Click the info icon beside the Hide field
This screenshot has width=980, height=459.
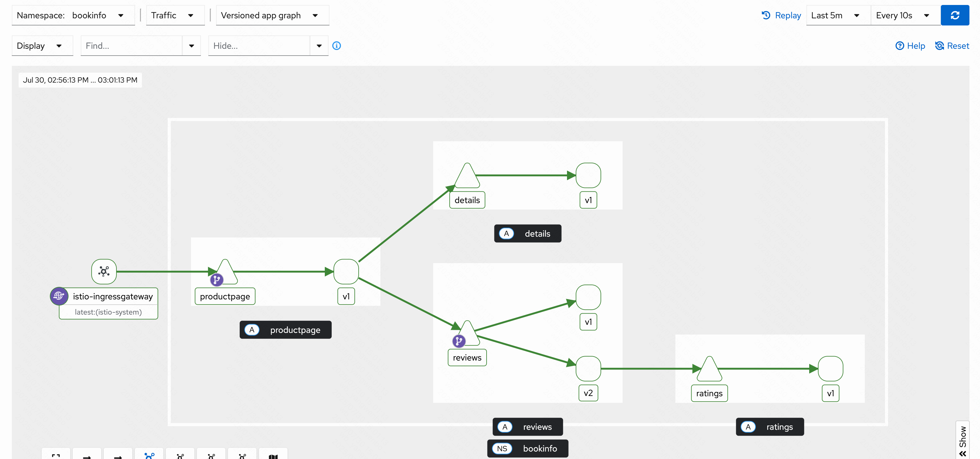336,46
